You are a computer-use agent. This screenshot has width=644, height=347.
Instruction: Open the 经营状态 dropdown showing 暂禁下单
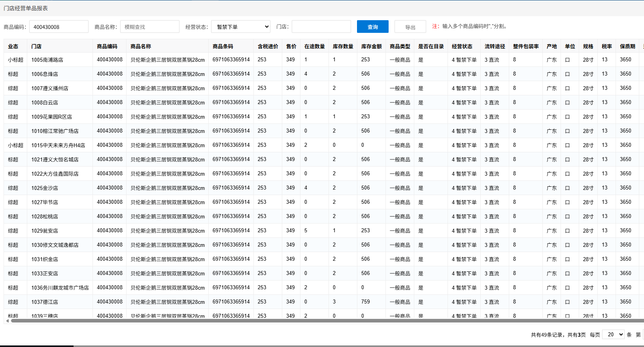pos(240,27)
